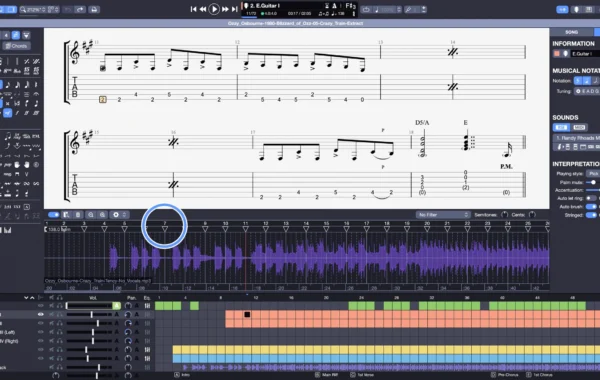Select the RSE sound mode
The image size is (600, 380).
pyautogui.click(x=561, y=127)
